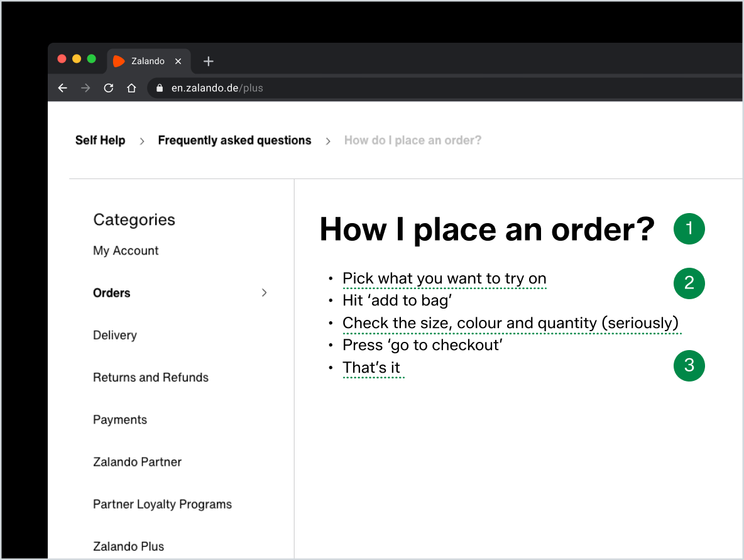Select the Delivery category

[115, 335]
